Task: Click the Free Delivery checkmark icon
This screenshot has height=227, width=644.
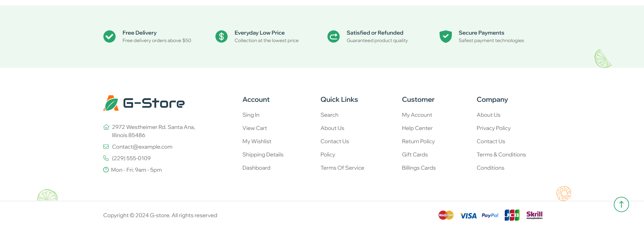Action: point(109,36)
